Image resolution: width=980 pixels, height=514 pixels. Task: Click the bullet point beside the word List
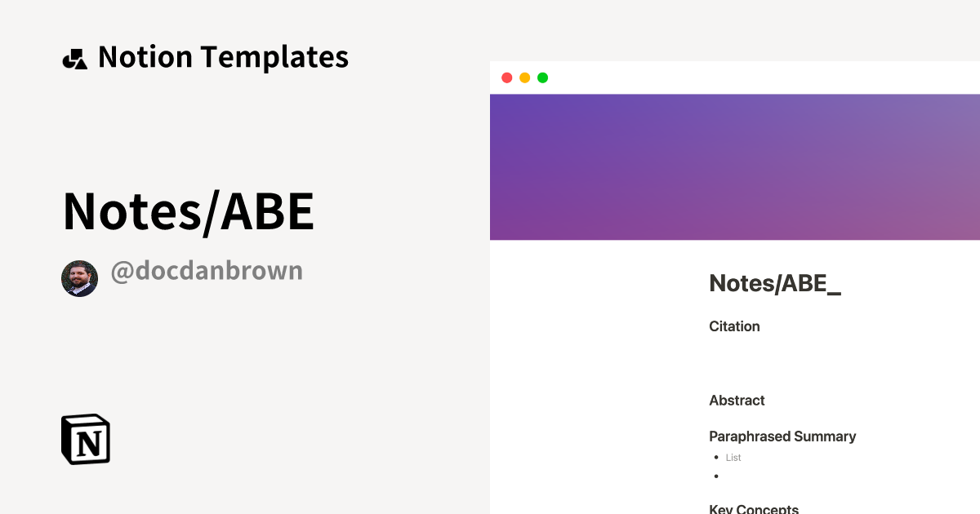[x=716, y=458]
